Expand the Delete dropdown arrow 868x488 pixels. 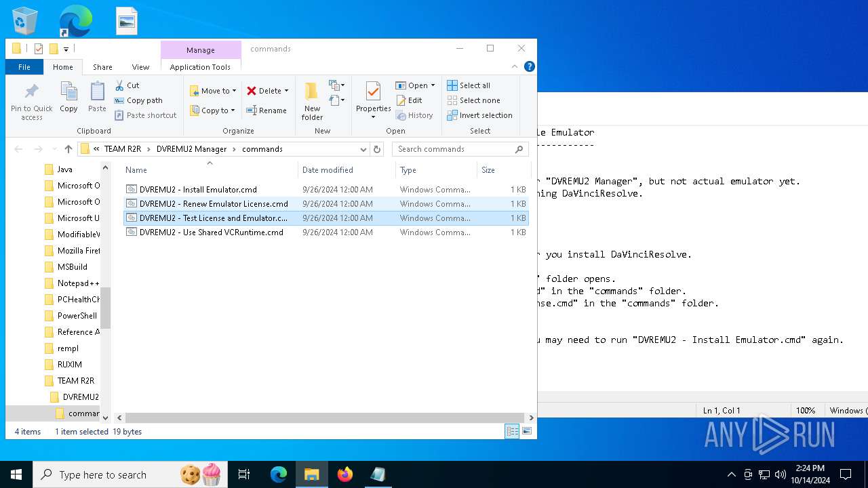coord(286,91)
